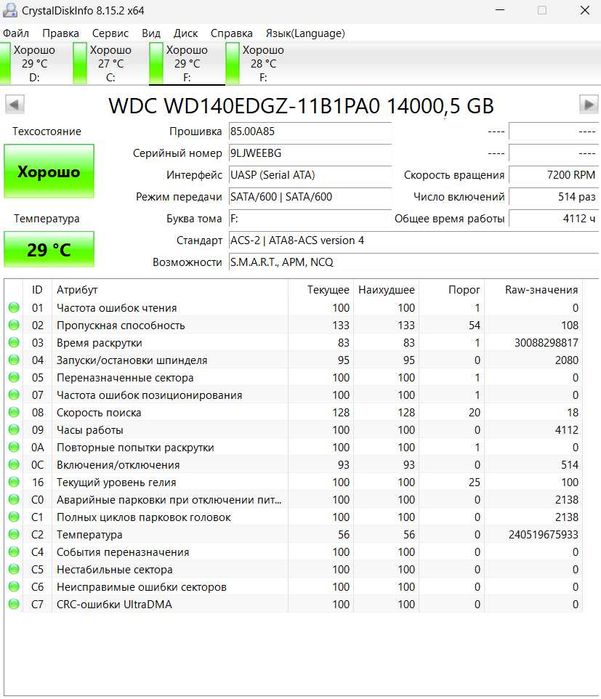Click raw value 240519675933 of Temperature

[x=543, y=534]
